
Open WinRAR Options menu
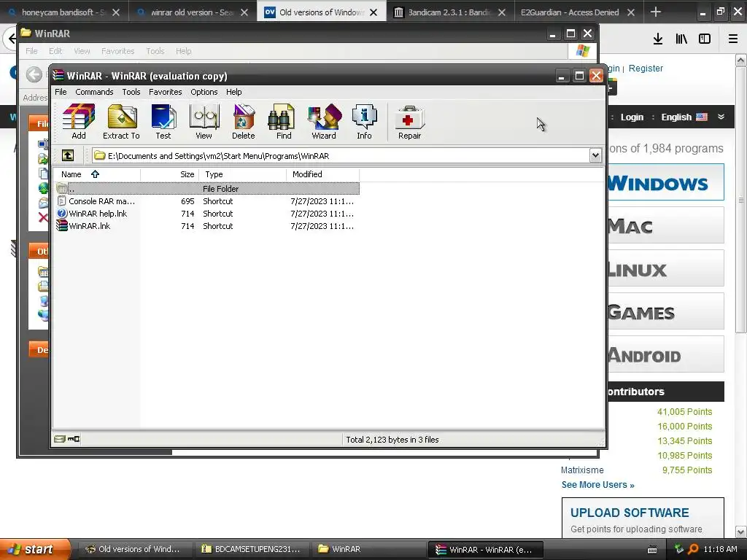click(204, 92)
